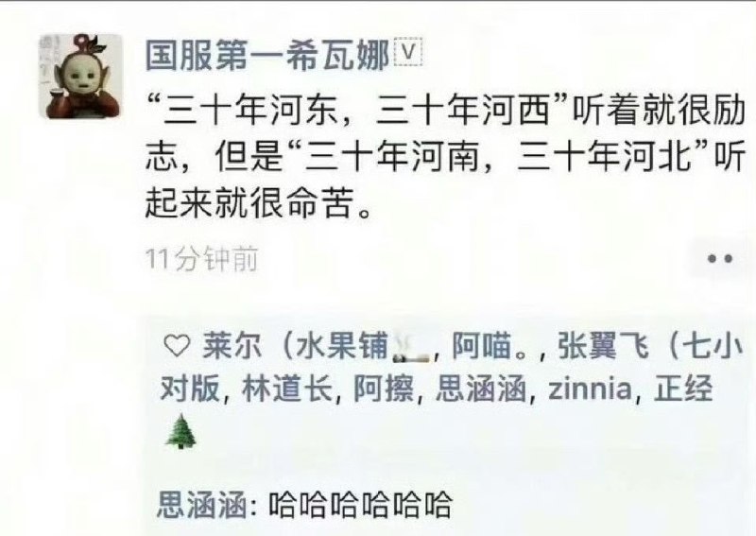Open liker 莱尔（水果铺 profile
756x536 pixels.
click(x=296, y=346)
